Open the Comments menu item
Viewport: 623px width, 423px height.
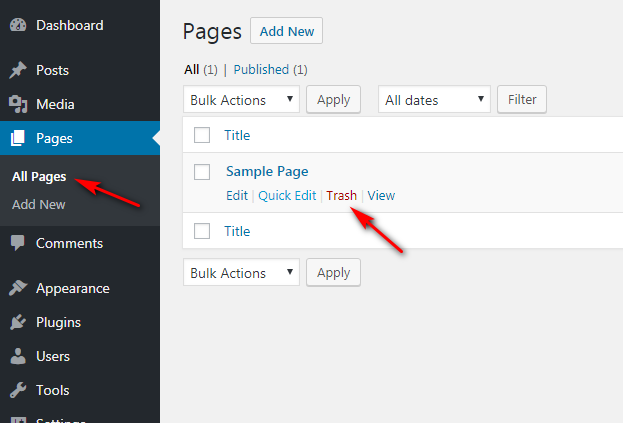pyautogui.click(x=69, y=243)
